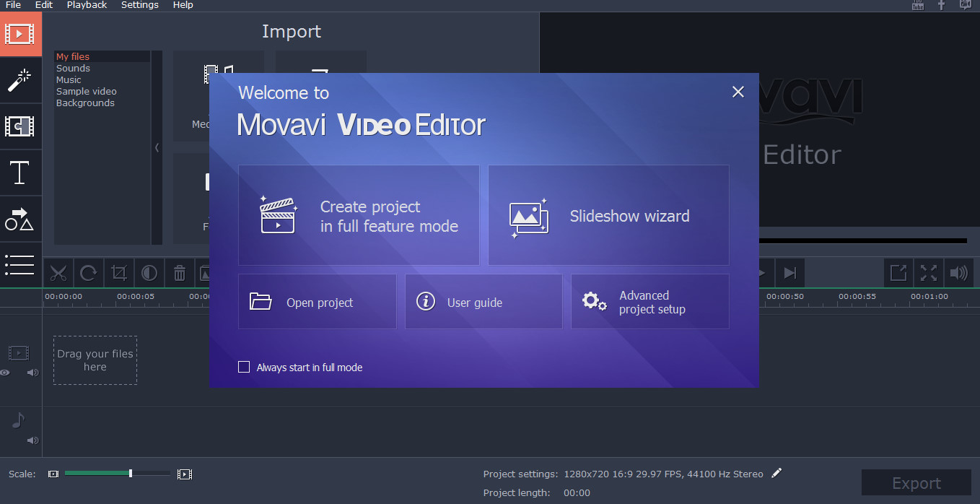This screenshot has width=980, height=504.
Task: Click the chat feedback icon top-right
Action: [965, 5]
